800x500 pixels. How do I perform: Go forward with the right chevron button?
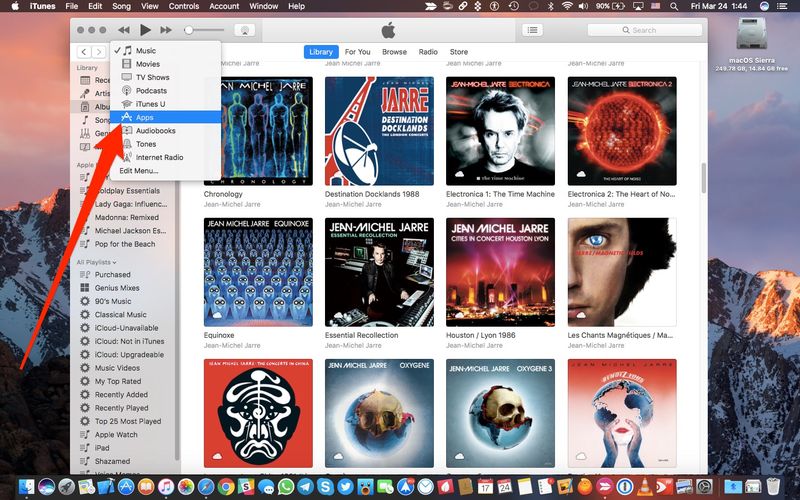click(99, 52)
